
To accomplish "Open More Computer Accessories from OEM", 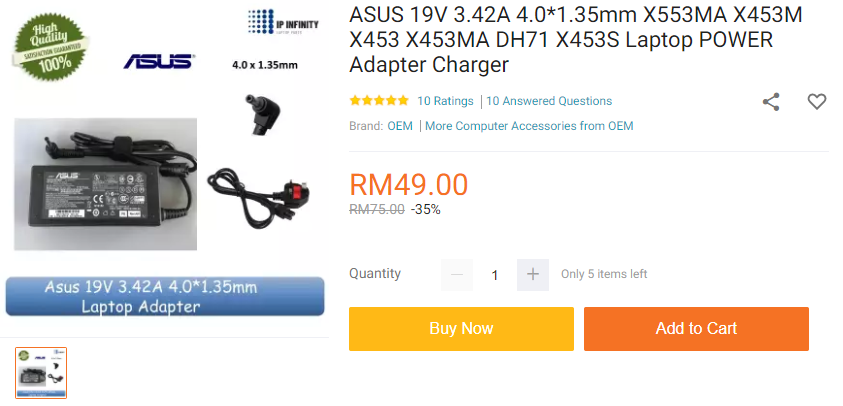I will point(529,126).
